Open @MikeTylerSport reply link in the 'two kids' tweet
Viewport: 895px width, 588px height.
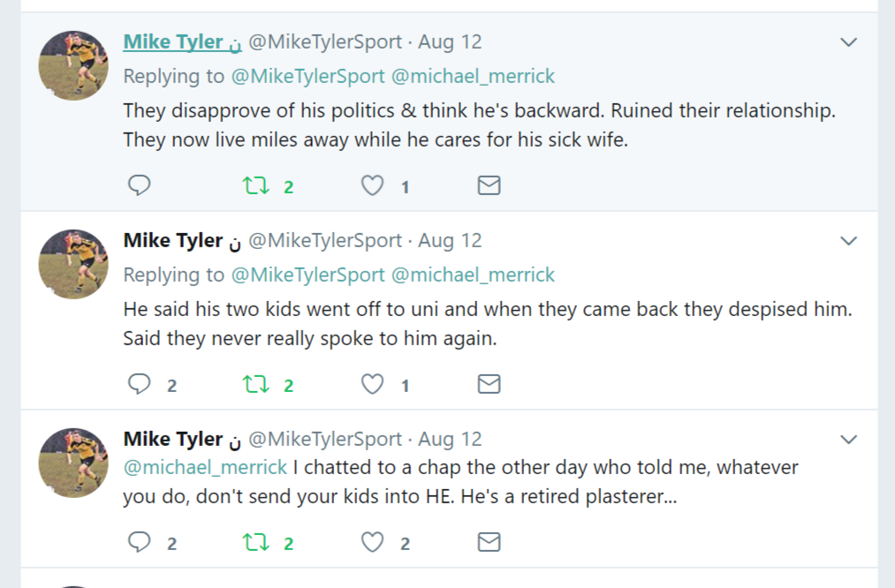click(x=307, y=275)
